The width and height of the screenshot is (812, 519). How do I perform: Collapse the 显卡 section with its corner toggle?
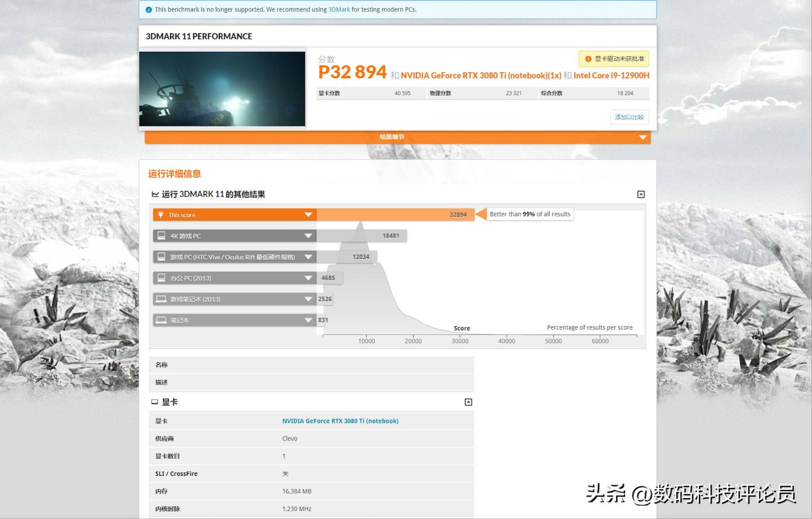[468, 402]
